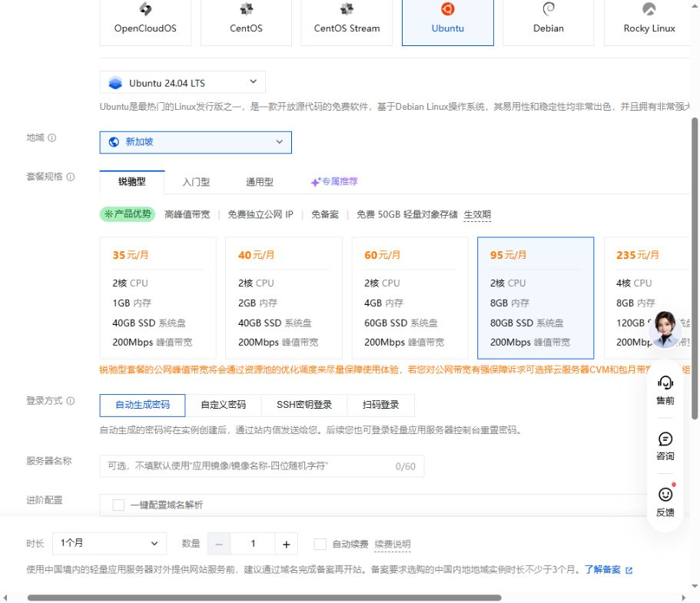700x603 pixels.
Task: Open the 专属推荐 tab
Action: pyautogui.click(x=334, y=181)
